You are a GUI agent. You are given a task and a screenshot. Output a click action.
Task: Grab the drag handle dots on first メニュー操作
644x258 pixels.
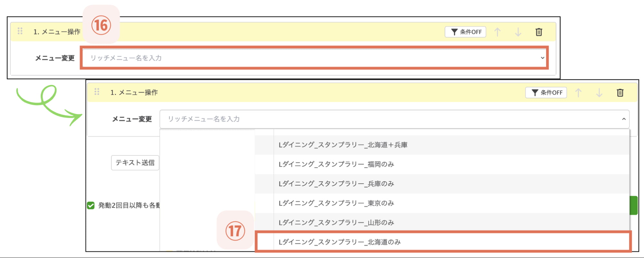click(x=20, y=31)
